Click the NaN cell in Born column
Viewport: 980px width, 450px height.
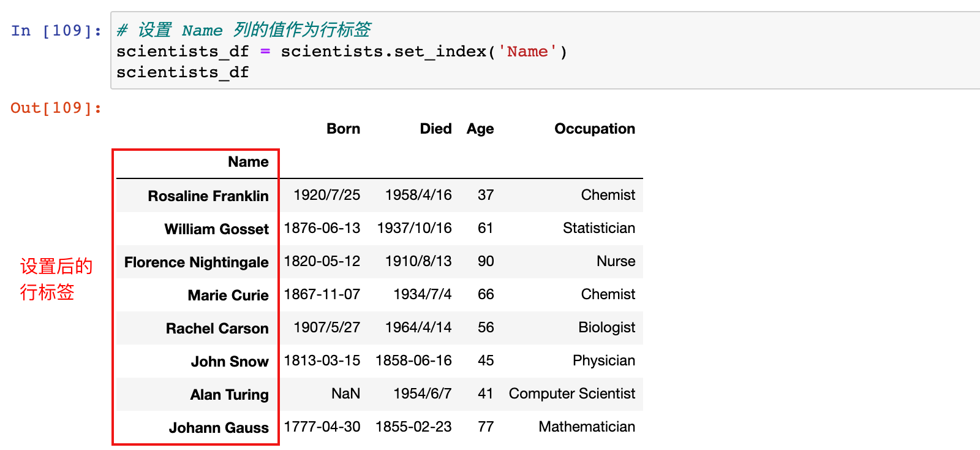[x=345, y=394]
